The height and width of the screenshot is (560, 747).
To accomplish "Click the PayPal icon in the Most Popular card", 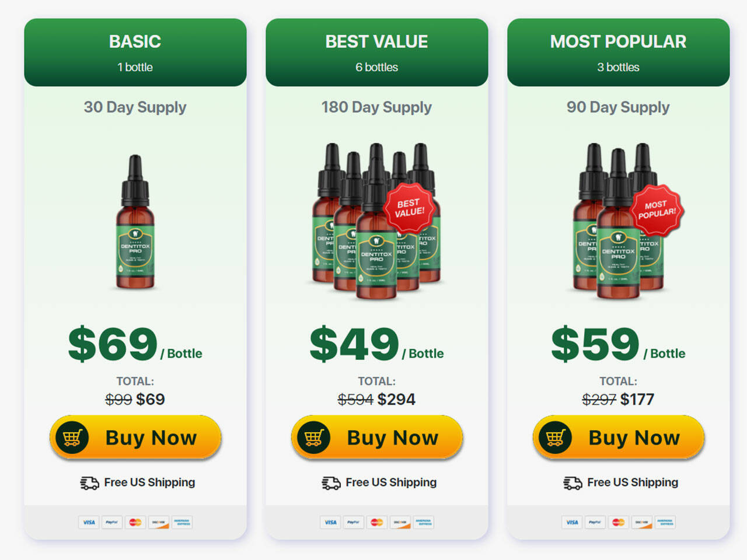I will coord(595,522).
